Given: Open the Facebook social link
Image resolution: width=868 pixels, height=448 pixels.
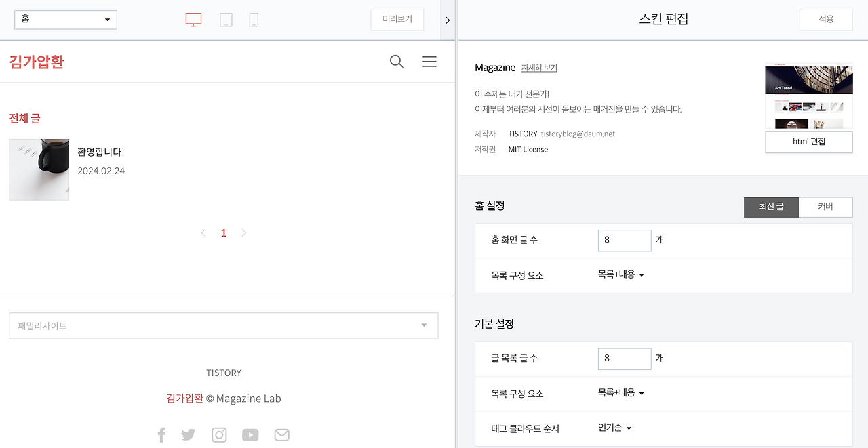Looking at the screenshot, I should tap(161, 434).
